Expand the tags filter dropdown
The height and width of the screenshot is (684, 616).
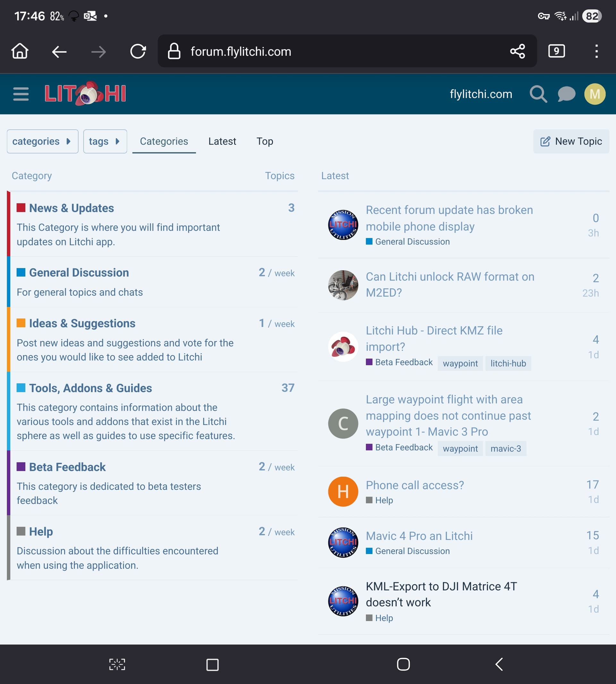click(x=105, y=141)
